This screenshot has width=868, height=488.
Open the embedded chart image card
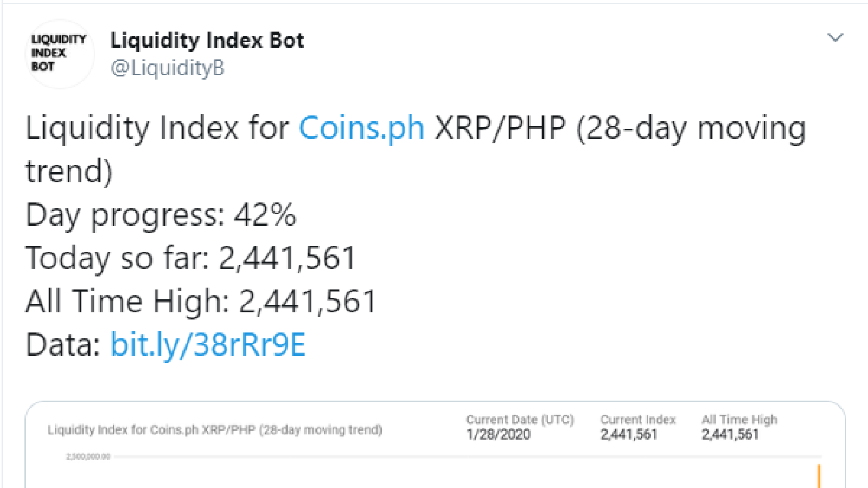pos(435,445)
